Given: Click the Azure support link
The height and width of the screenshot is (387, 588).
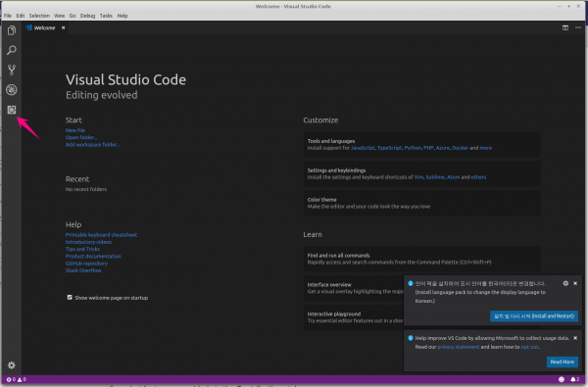Looking at the screenshot, I should [443, 148].
